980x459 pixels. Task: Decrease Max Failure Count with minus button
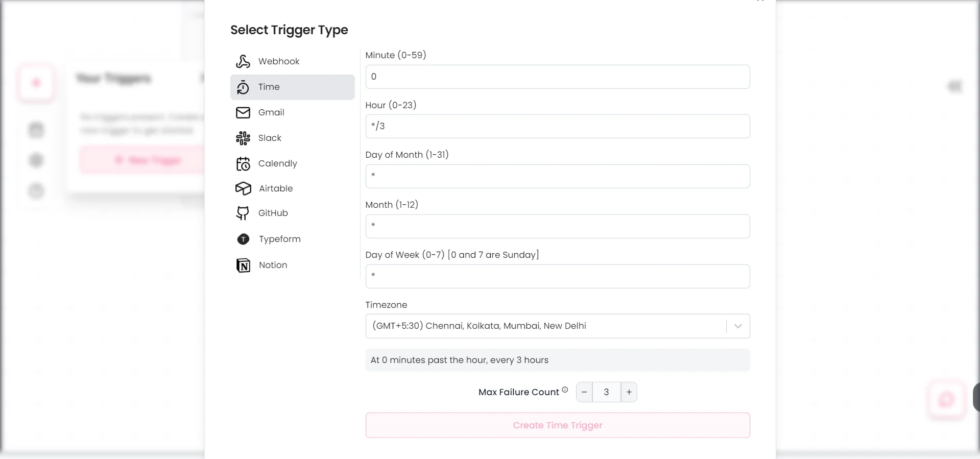tap(584, 392)
